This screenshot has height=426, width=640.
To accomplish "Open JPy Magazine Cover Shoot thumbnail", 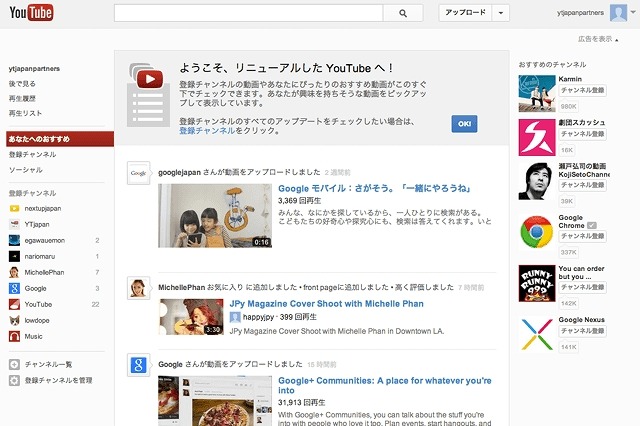I will (x=191, y=317).
